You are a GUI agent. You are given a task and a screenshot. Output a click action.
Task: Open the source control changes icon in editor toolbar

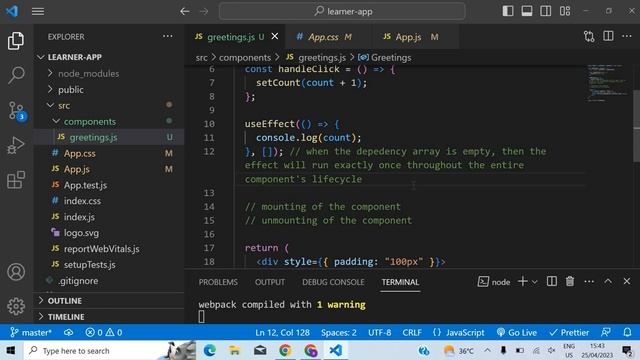point(589,37)
